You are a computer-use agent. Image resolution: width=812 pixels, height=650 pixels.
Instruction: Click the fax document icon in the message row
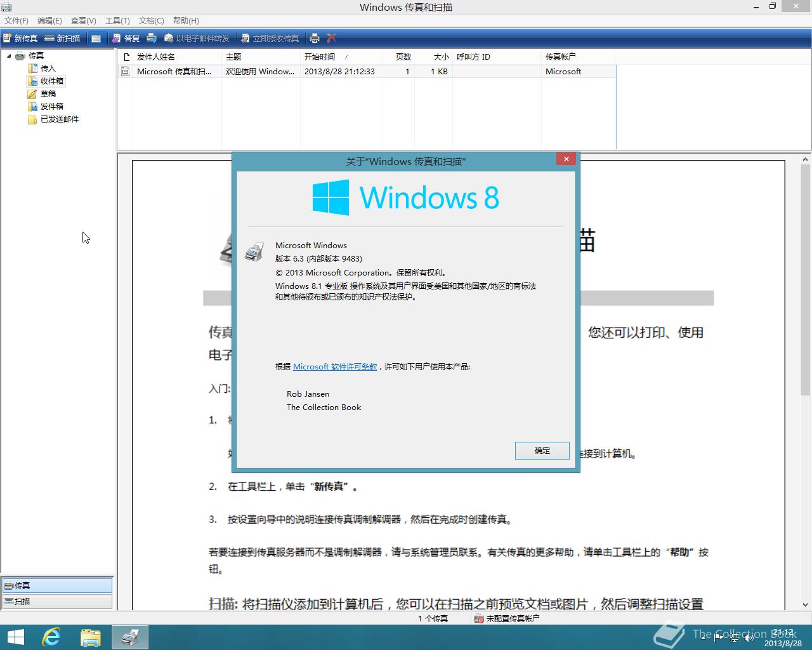point(126,72)
